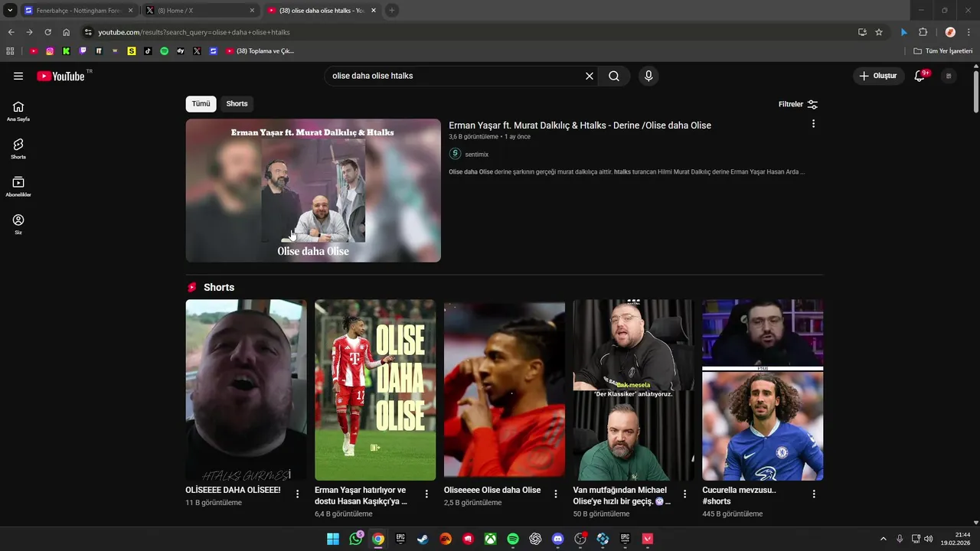
Task: Open the Twitch bookmark
Action: 83,51
